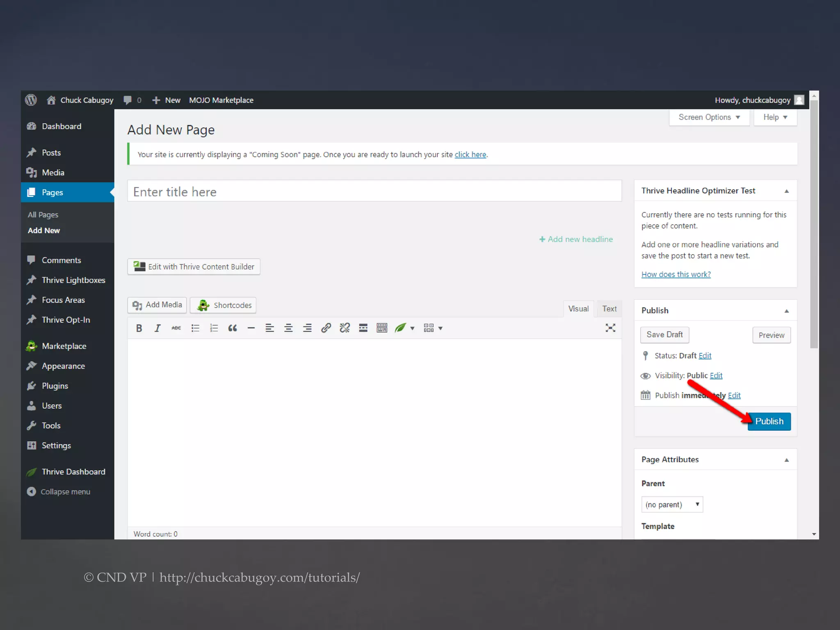Edit the Visibility: Public setting
The height and width of the screenshot is (630, 840).
pyautogui.click(x=716, y=376)
